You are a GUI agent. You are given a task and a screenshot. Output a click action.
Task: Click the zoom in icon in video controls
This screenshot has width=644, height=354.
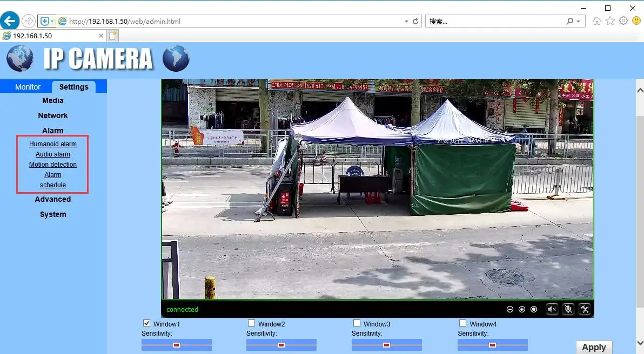[x=522, y=309]
